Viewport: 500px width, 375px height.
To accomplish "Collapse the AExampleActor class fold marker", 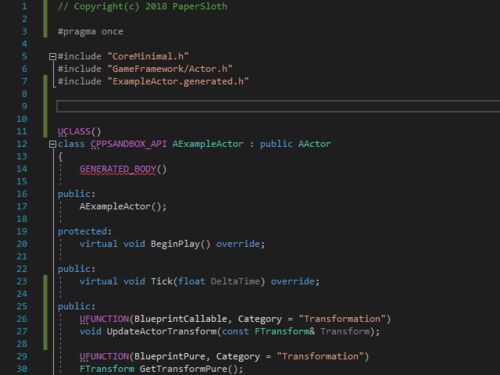I will pos(52,144).
